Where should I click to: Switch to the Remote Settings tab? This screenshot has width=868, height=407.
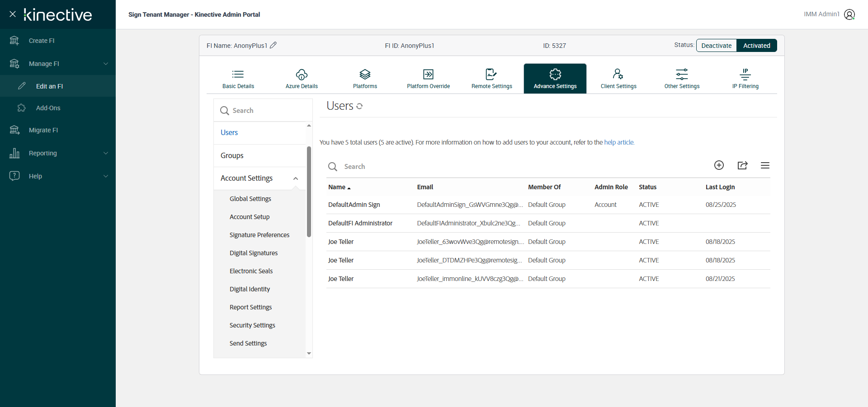point(491,79)
